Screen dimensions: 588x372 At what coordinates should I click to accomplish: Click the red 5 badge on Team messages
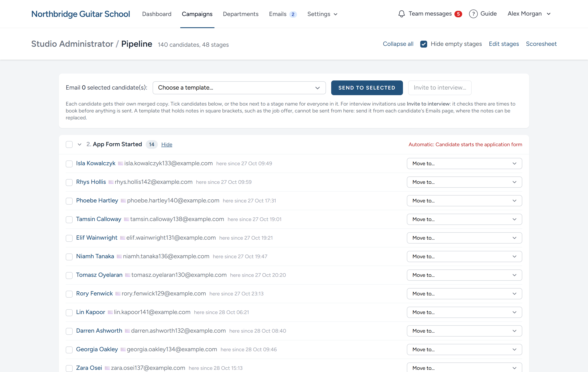tap(458, 14)
